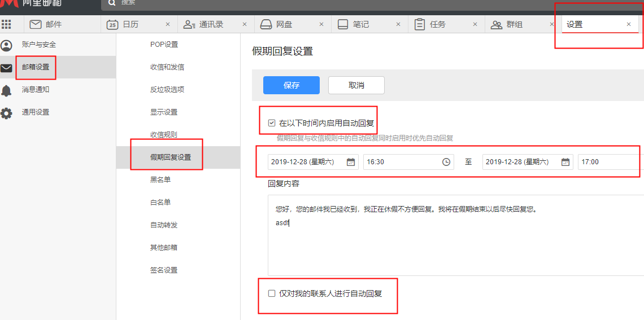Click the notes icon for 笔记
Viewport: 644px width, 320px height.
coord(343,24)
